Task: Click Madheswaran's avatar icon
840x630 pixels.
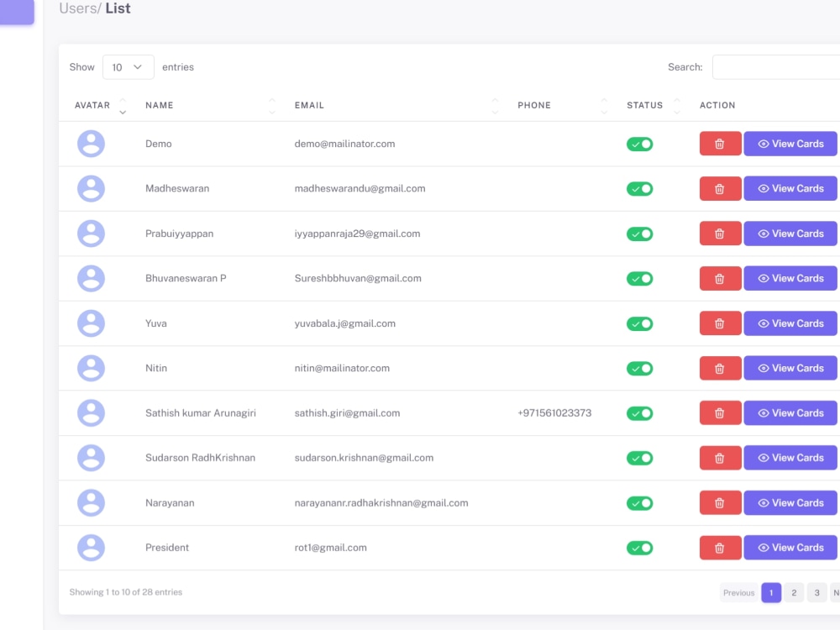Action: (x=91, y=188)
